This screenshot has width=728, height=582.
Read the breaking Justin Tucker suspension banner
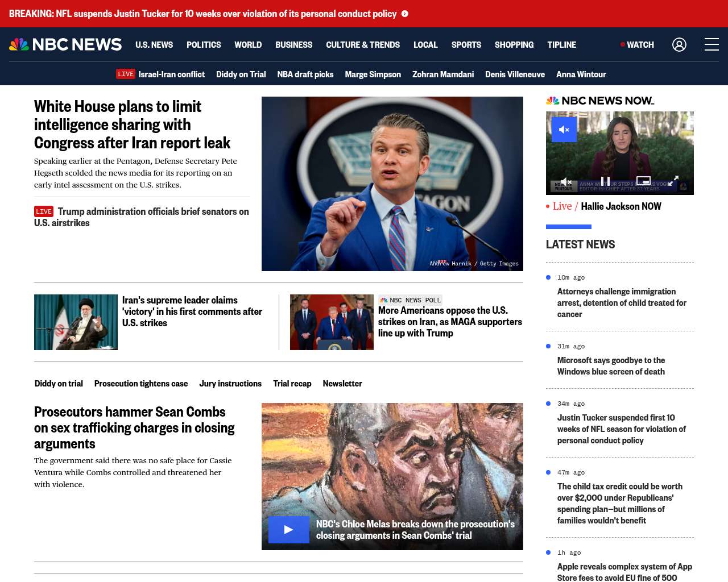point(203,14)
